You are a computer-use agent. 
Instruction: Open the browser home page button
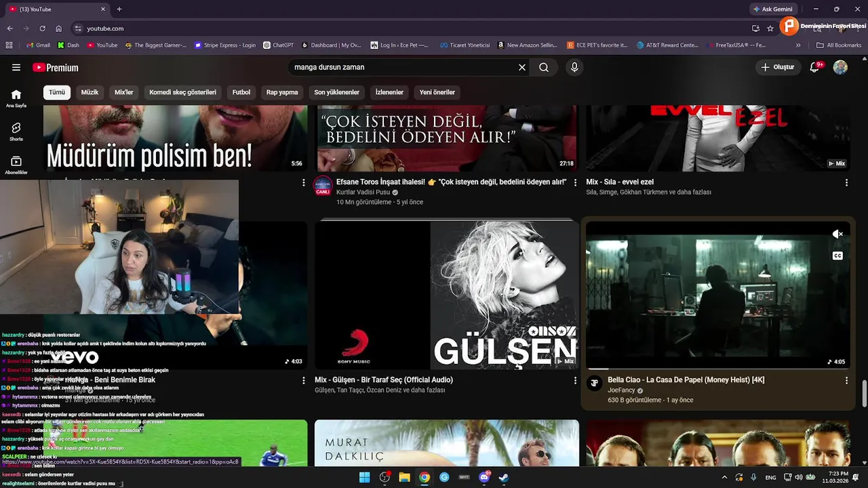click(x=58, y=28)
